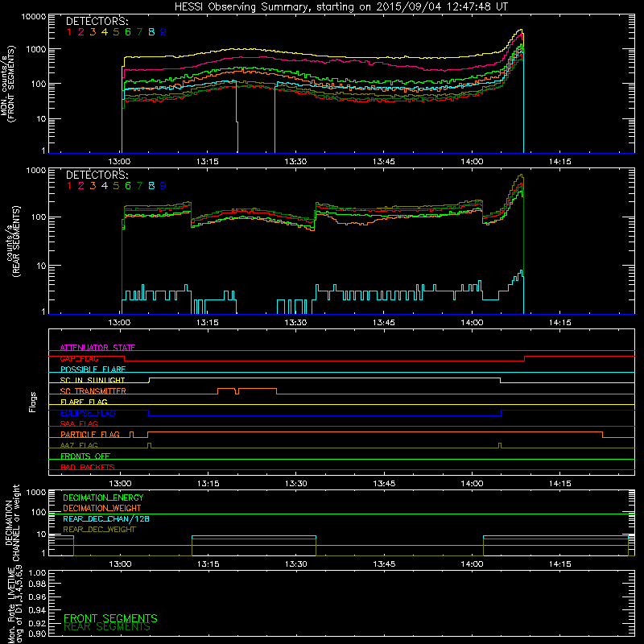644x644 pixels.
Task: Click the 13:00 tick under front segments plot
Action: tap(119, 162)
